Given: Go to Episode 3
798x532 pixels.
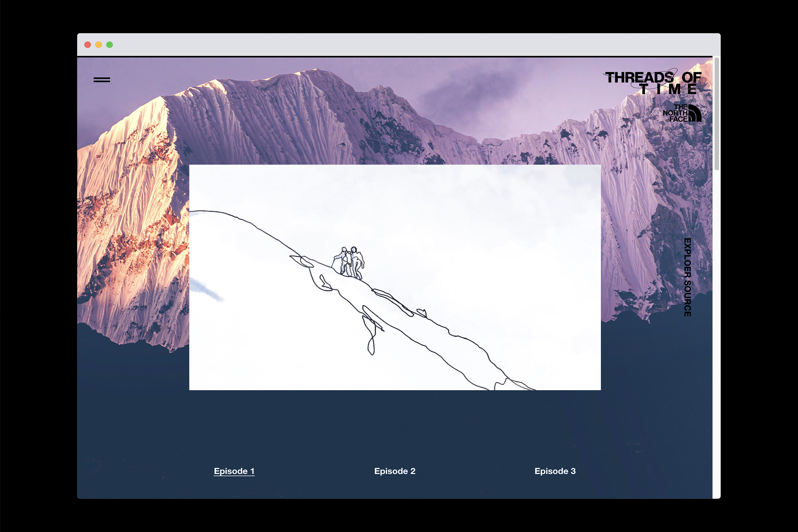Looking at the screenshot, I should [x=555, y=471].
